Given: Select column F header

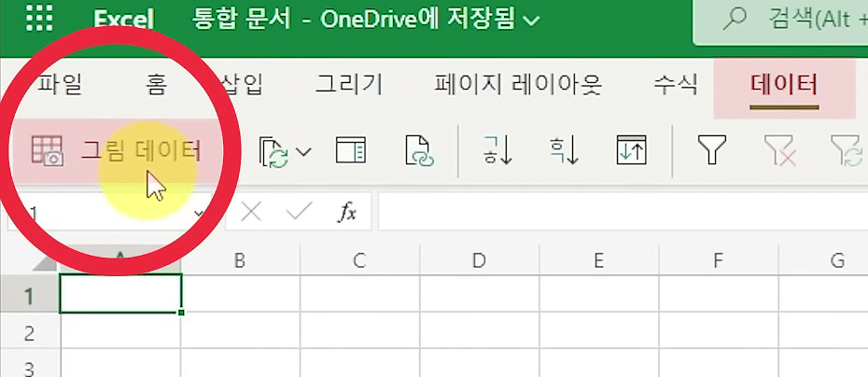Looking at the screenshot, I should pyautogui.click(x=719, y=260).
